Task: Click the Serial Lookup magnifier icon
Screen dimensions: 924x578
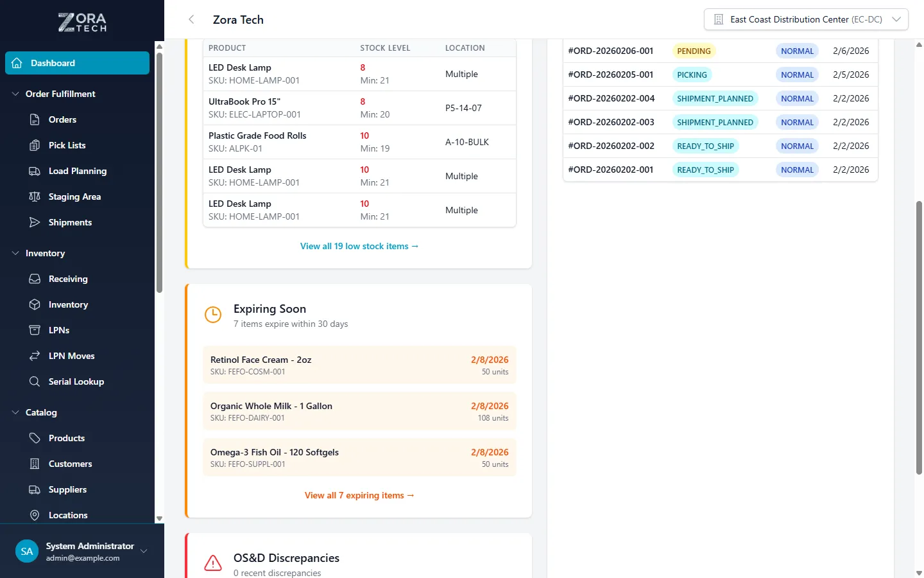Action: tap(34, 381)
